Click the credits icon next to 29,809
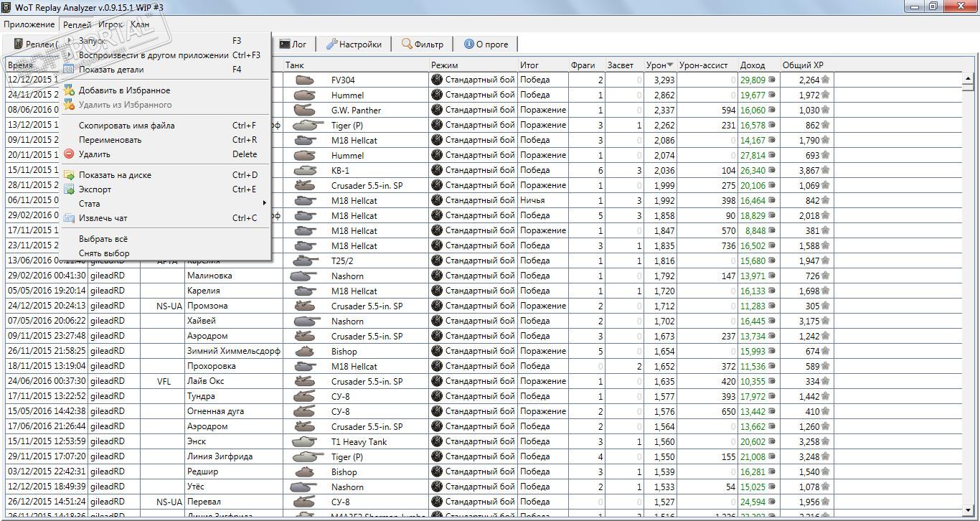 pos(772,80)
